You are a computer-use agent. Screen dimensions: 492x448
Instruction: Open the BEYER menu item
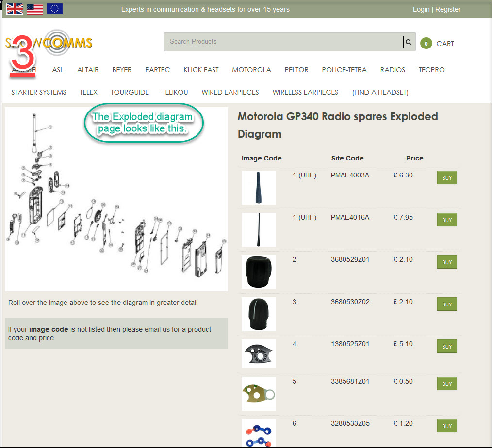click(122, 70)
